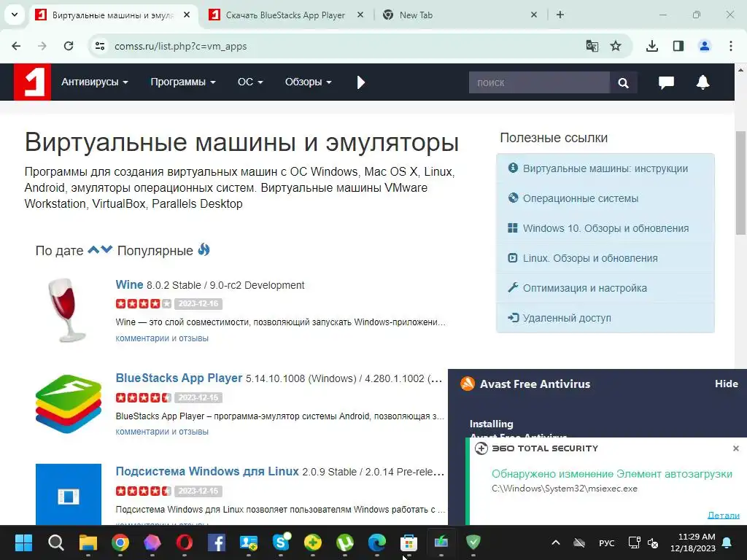The width and height of the screenshot is (747, 560).
Task: Open site notifications bell icon
Action: coord(703,82)
